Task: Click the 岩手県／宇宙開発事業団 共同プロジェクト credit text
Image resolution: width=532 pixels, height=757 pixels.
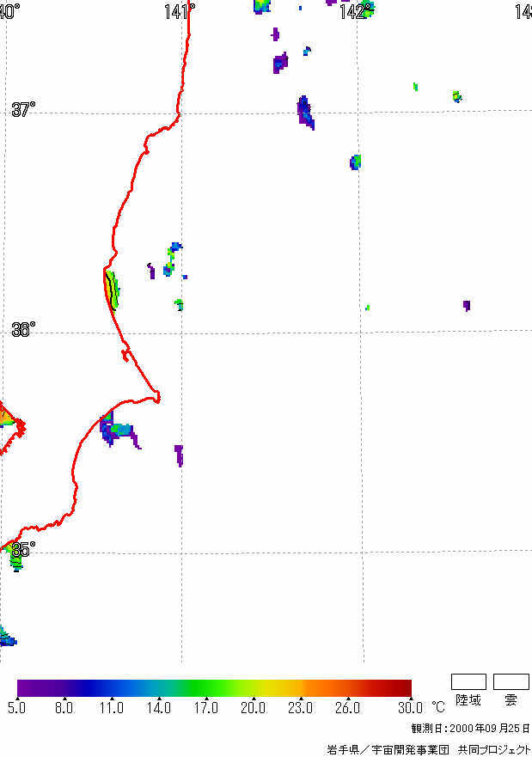Action: (x=429, y=749)
